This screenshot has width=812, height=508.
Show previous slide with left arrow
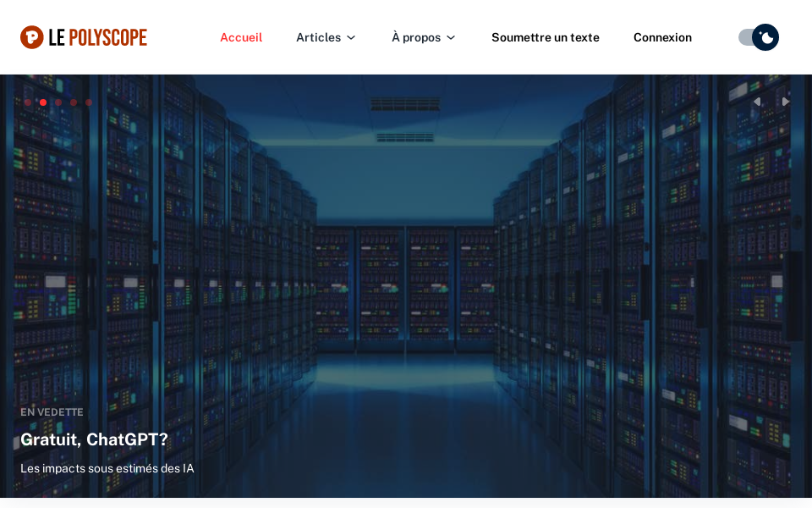click(757, 102)
